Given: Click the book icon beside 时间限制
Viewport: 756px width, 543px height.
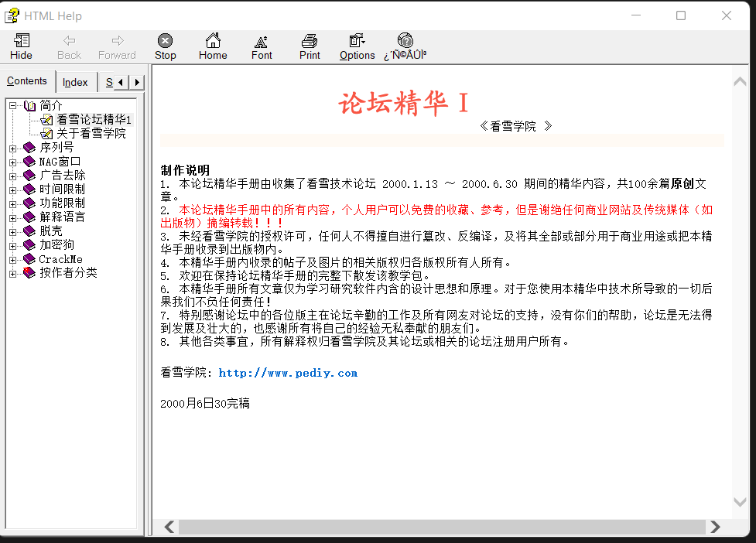Looking at the screenshot, I should 29,190.
